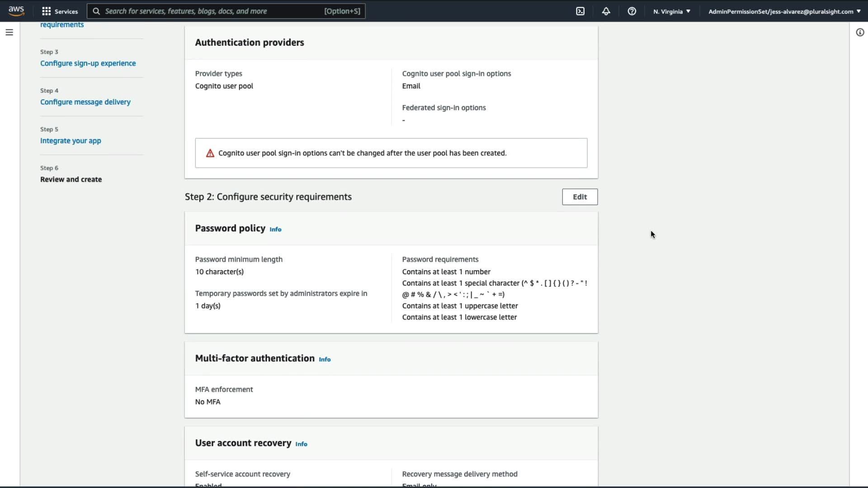868x488 pixels.
Task: Open the help question mark icon
Action: [632, 11]
